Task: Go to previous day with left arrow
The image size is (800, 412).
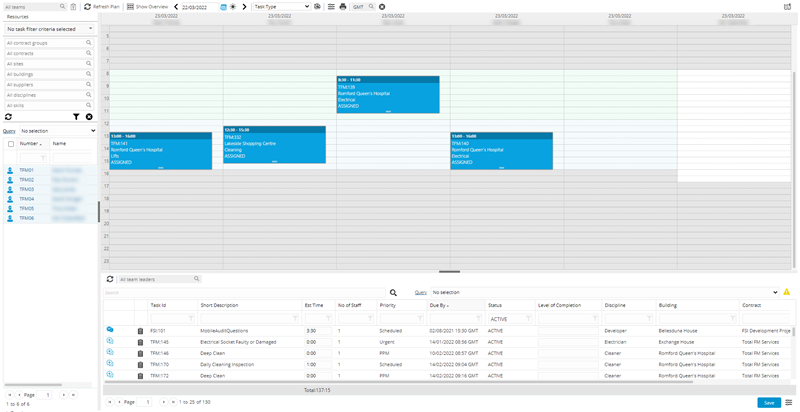Action: coord(176,7)
